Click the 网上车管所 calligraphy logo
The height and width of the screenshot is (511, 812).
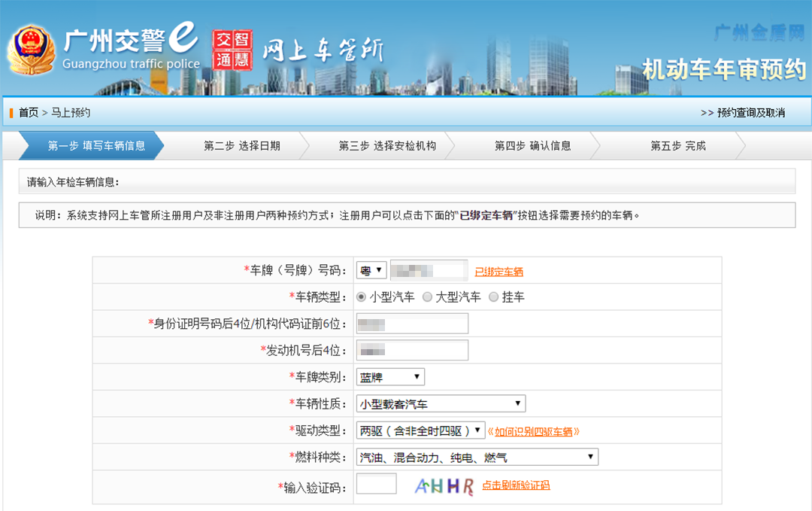pos(322,50)
